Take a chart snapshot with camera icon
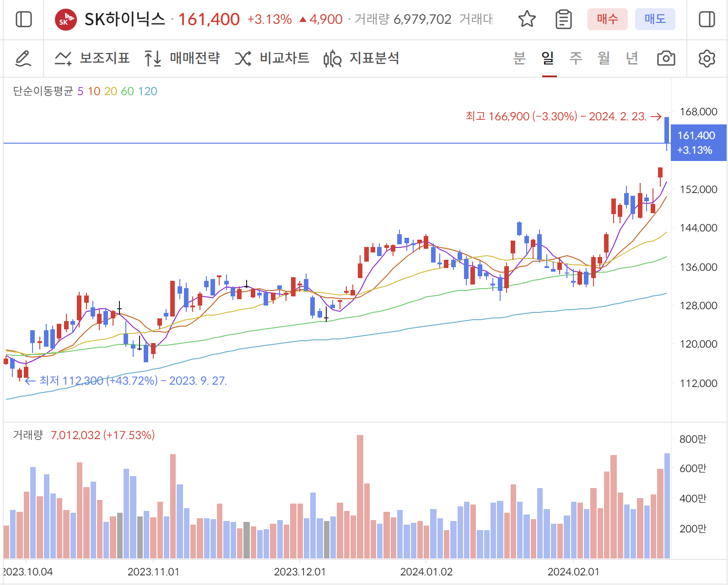 [666, 59]
